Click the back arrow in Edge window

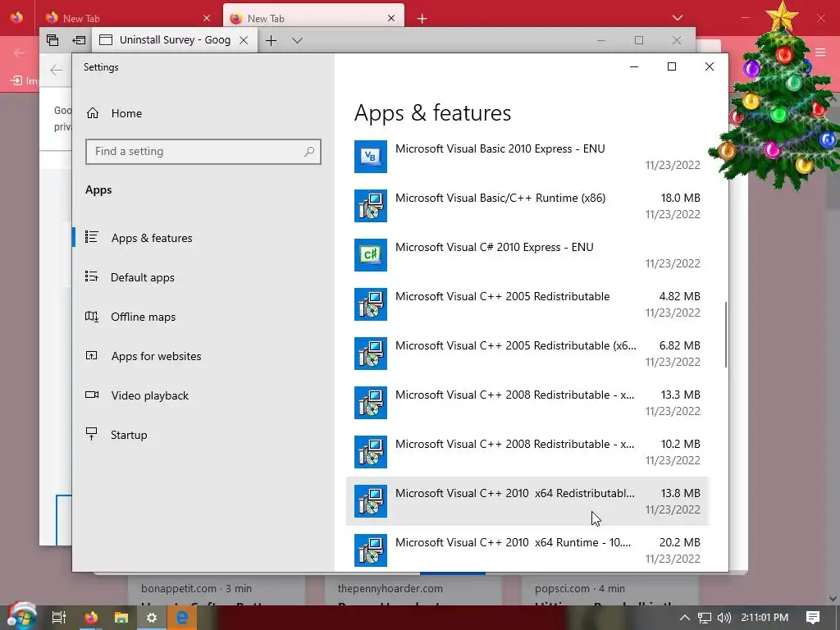pyautogui.click(x=56, y=70)
